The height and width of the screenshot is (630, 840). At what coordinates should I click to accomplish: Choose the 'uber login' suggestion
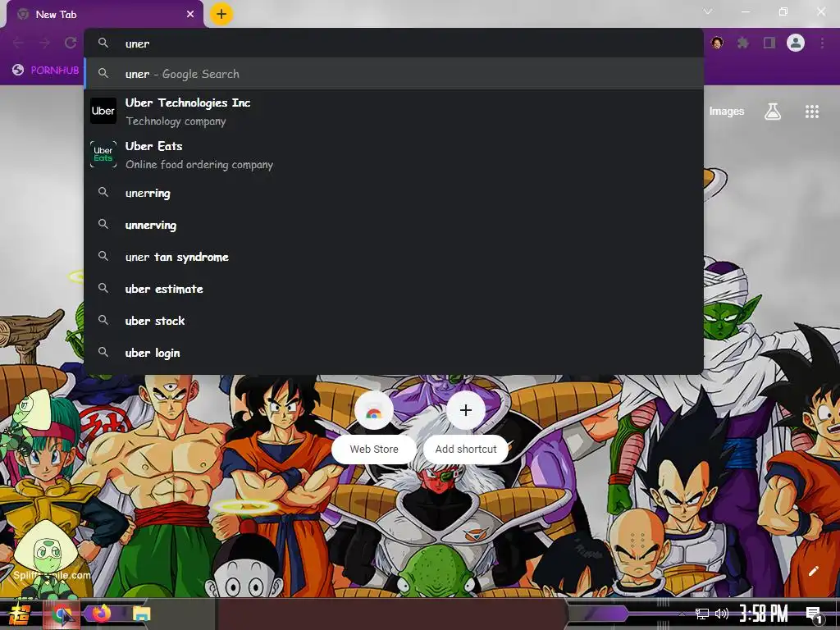point(394,353)
